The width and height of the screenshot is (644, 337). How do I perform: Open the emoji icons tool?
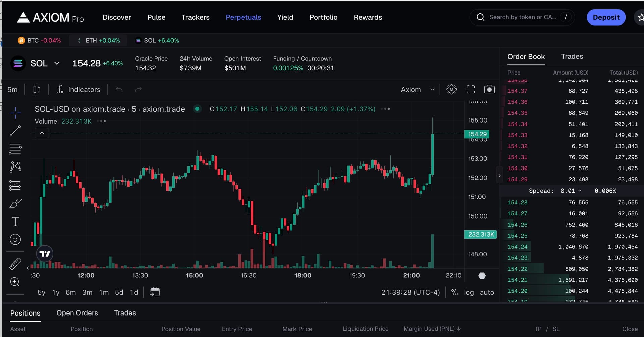[x=15, y=239]
